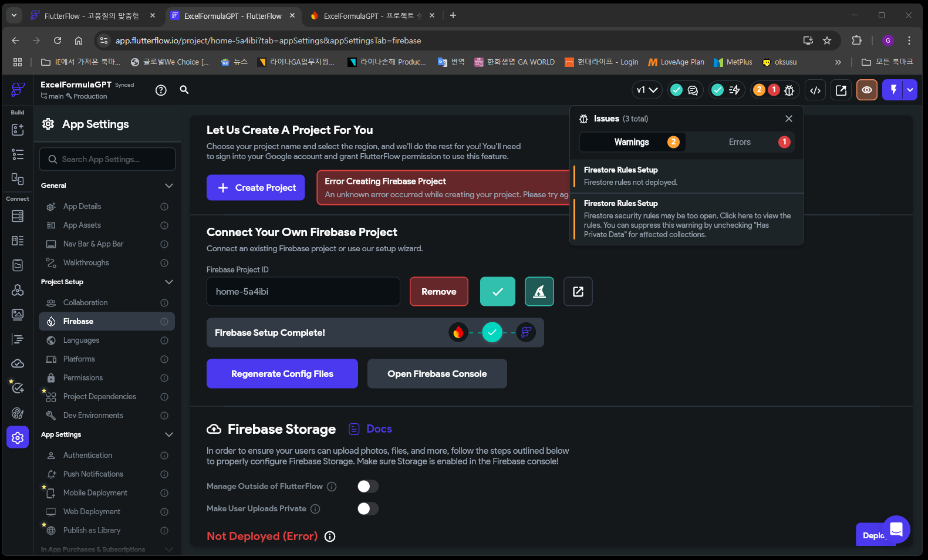
Task: Select the Settings gear in left rail
Action: [18, 437]
